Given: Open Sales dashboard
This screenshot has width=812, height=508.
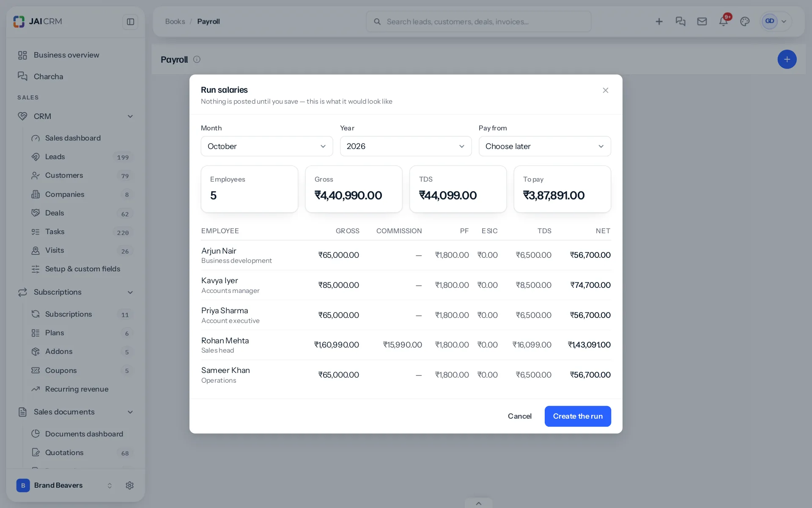Looking at the screenshot, I should 82,138.
